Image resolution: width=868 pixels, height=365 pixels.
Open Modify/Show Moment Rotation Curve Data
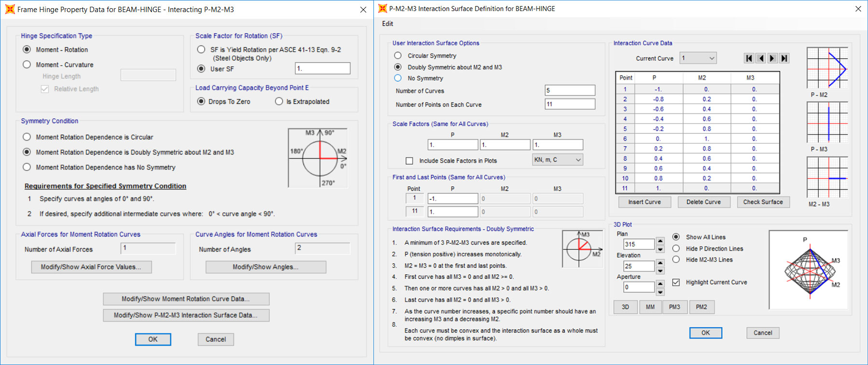click(x=186, y=299)
